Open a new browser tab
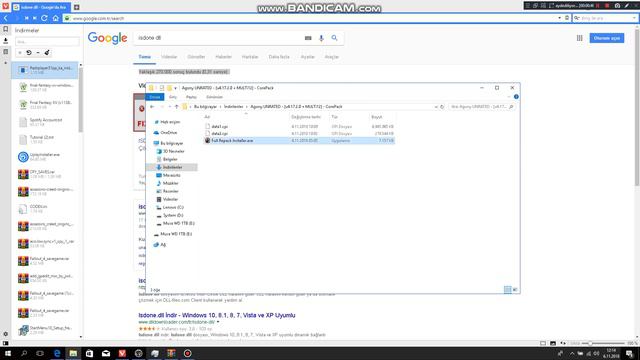 76,7
